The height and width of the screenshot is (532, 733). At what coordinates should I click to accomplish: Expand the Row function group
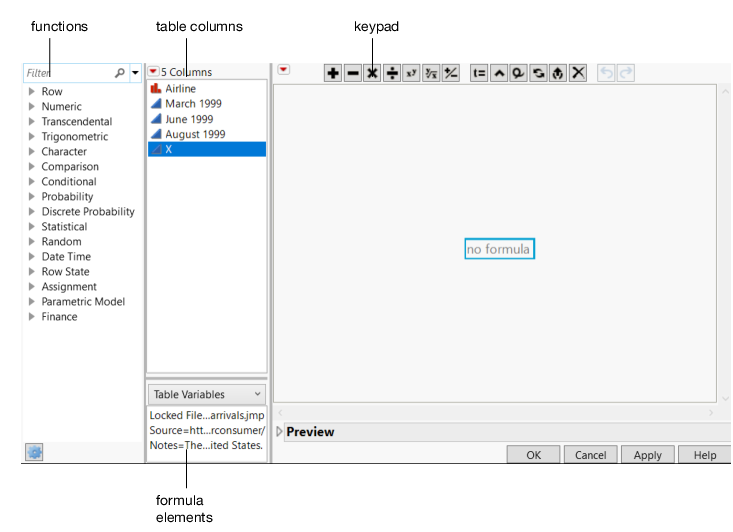(x=32, y=91)
